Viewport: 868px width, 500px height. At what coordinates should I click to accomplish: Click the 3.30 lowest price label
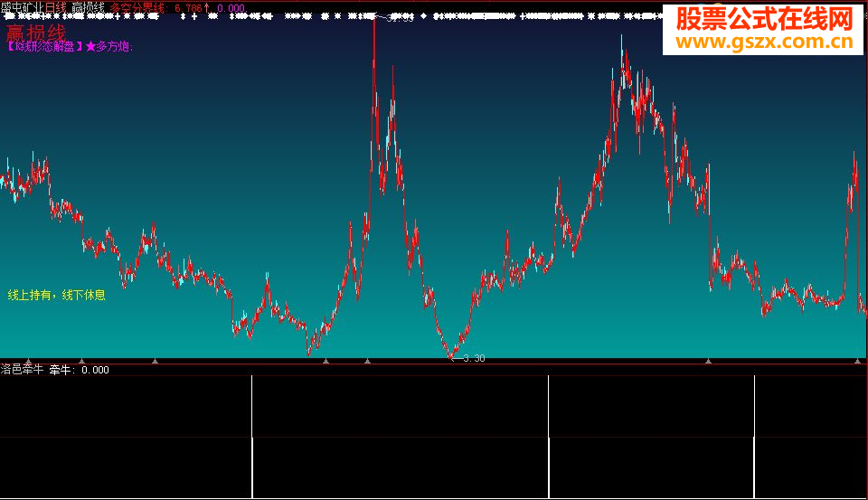click(x=474, y=358)
